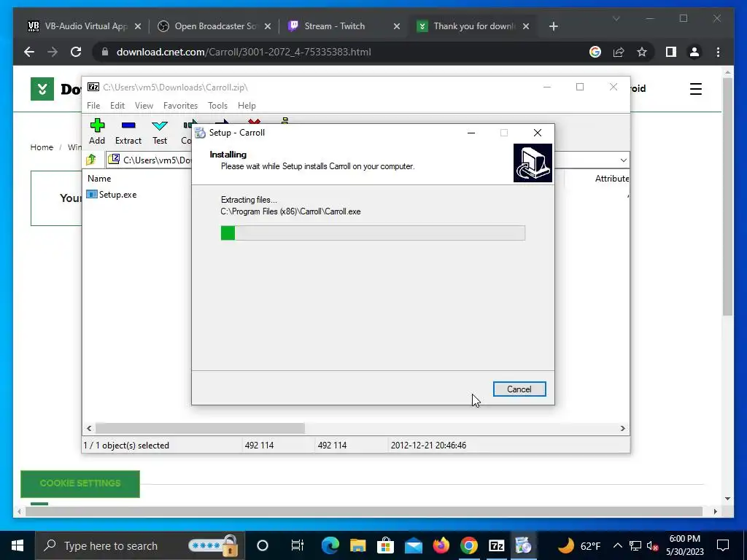Viewport: 747px width, 560px height.
Task: Open Mail from the taskbar
Action: point(413,545)
